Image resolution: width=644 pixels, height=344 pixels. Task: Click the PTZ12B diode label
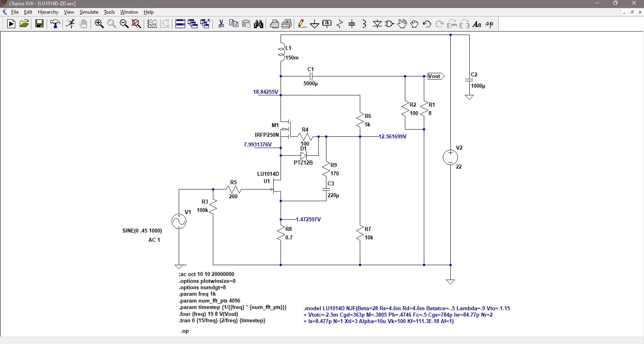pos(303,163)
